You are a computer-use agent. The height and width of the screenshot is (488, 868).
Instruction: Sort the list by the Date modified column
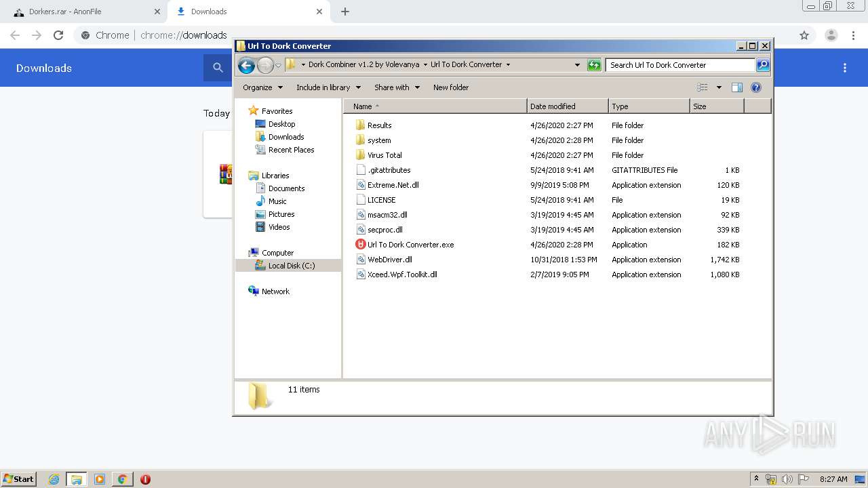pyautogui.click(x=568, y=106)
